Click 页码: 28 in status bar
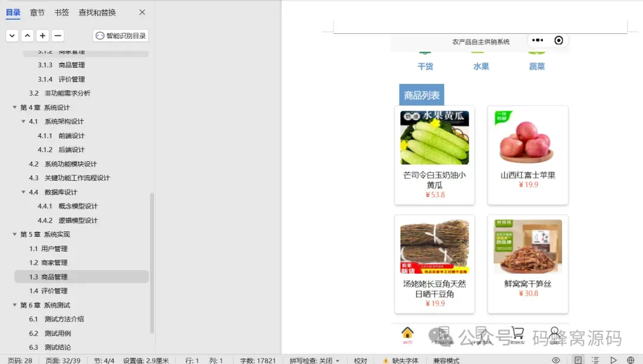Viewport: 643px width, 364px height. point(20,360)
